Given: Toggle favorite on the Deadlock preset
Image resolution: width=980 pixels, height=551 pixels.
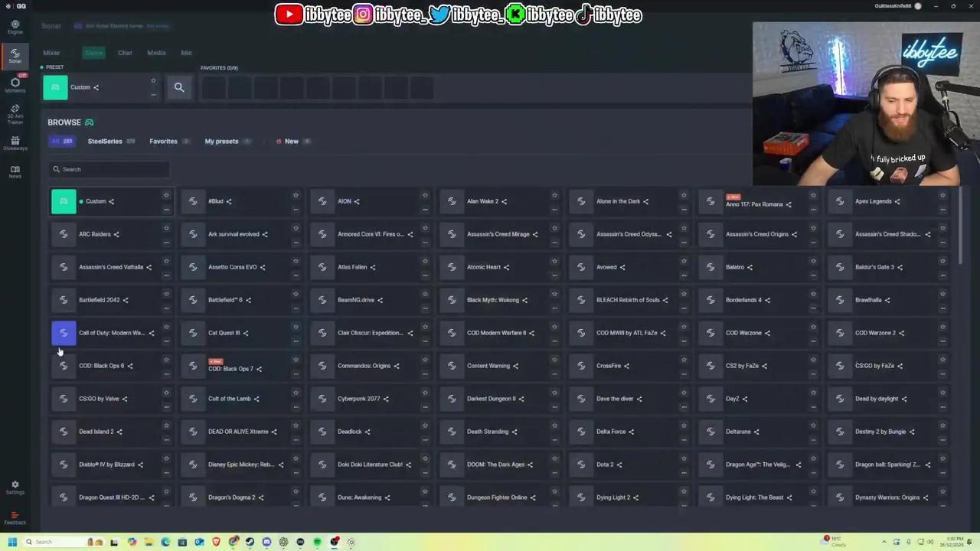Looking at the screenshot, I should (425, 426).
